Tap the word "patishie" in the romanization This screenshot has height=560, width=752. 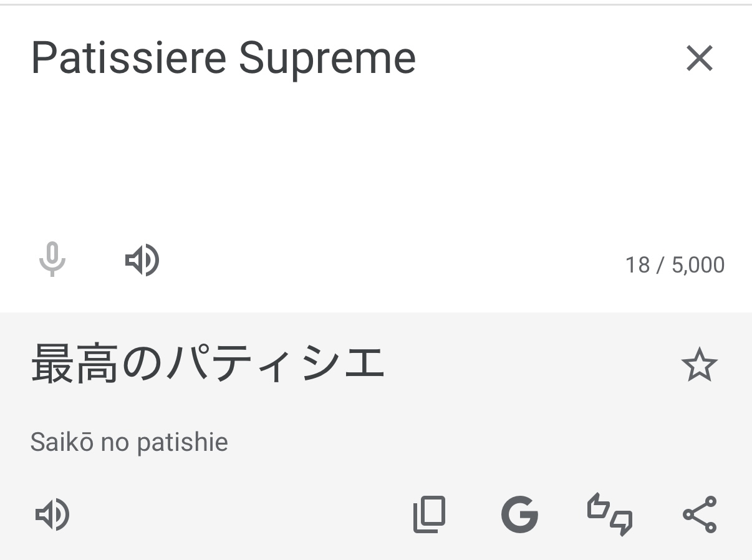point(183,442)
